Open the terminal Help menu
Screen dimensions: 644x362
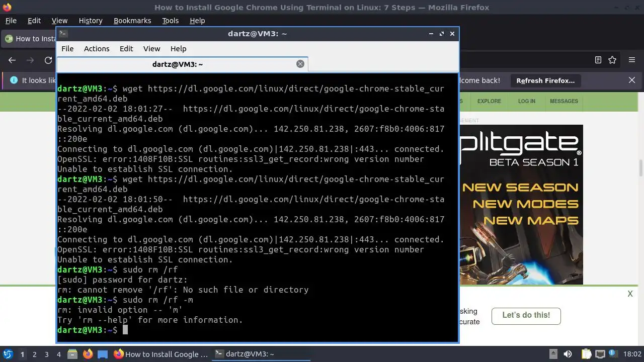click(x=178, y=49)
